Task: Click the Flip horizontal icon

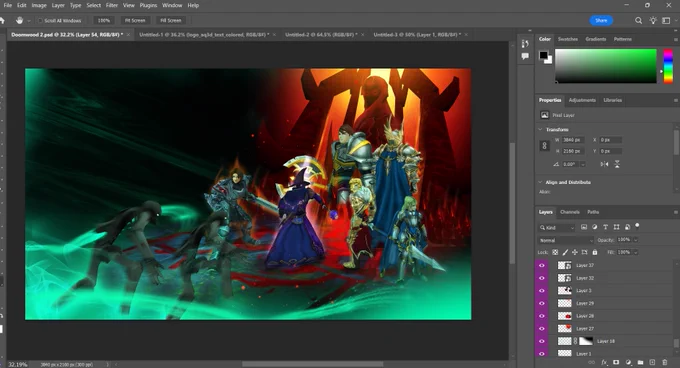Action: tap(604, 164)
